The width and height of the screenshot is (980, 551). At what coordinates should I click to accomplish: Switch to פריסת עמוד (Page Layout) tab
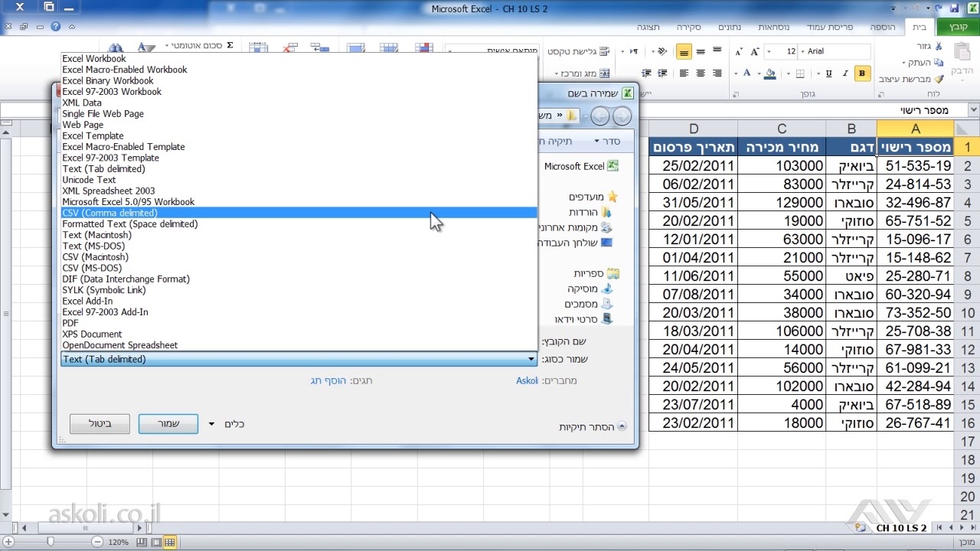[830, 27]
